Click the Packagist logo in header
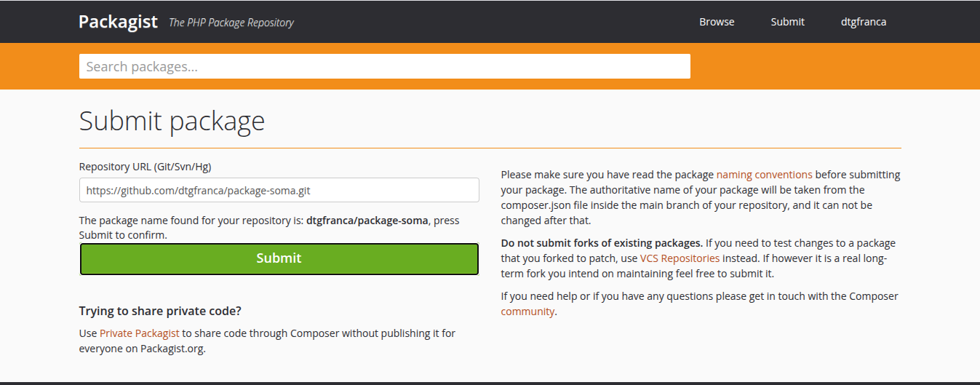 click(118, 22)
